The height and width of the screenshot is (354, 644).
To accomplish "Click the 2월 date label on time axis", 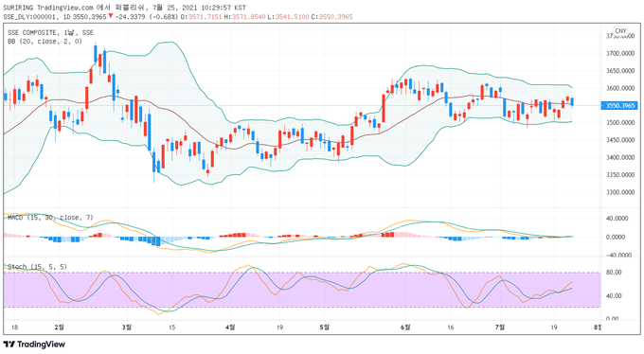I will click(60, 327).
